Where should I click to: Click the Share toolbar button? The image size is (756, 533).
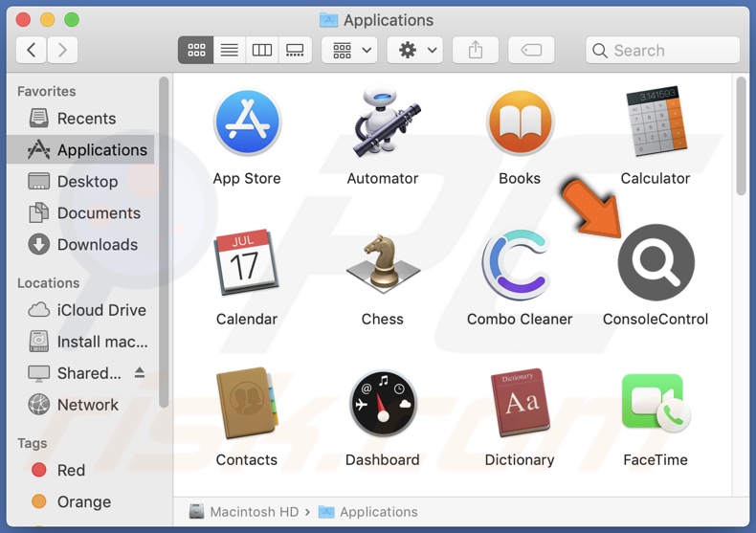[476, 50]
